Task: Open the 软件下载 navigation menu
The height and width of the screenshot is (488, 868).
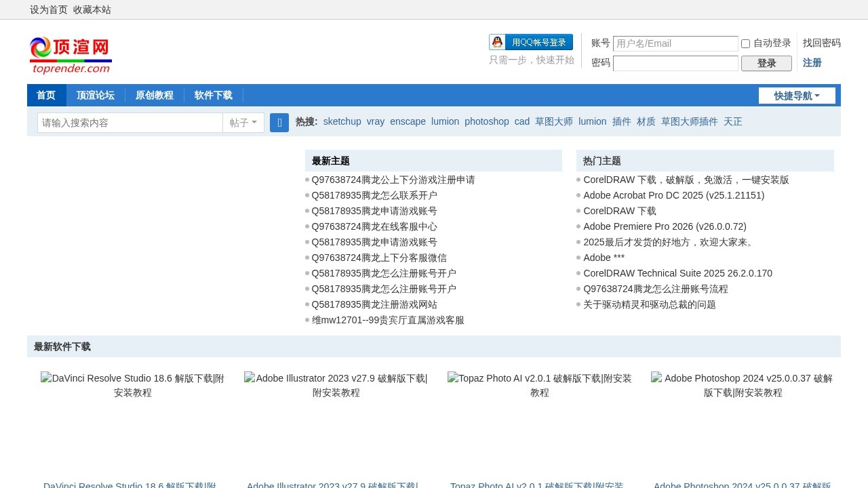Action: click(213, 95)
